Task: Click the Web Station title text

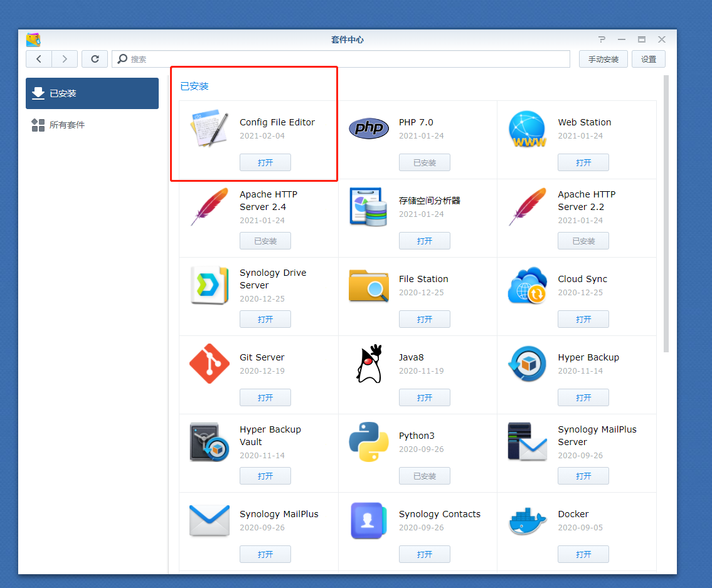Action: click(x=585, y=122)
